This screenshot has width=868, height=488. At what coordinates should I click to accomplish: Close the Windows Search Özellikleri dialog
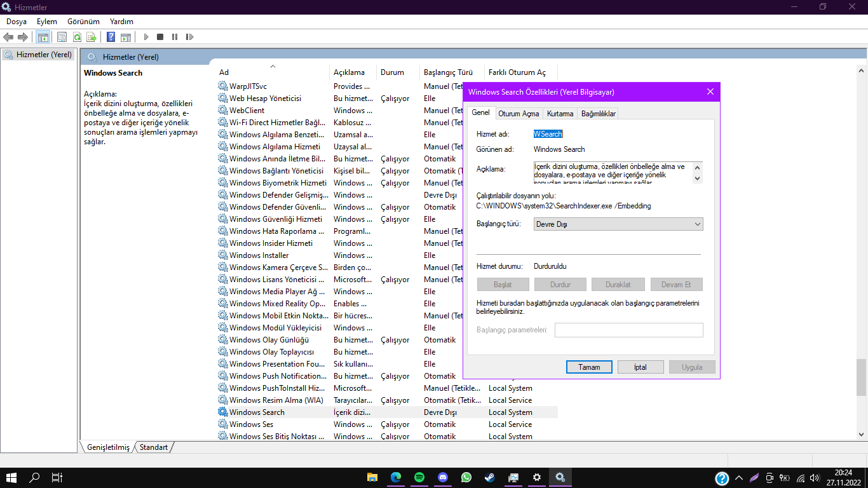710,92
